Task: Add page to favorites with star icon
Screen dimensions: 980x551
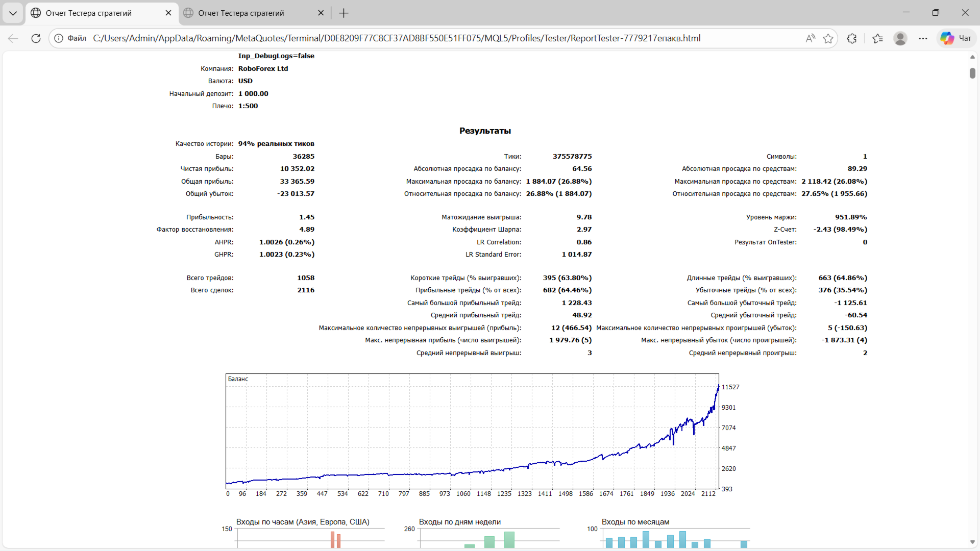Action: click(828, 38)
